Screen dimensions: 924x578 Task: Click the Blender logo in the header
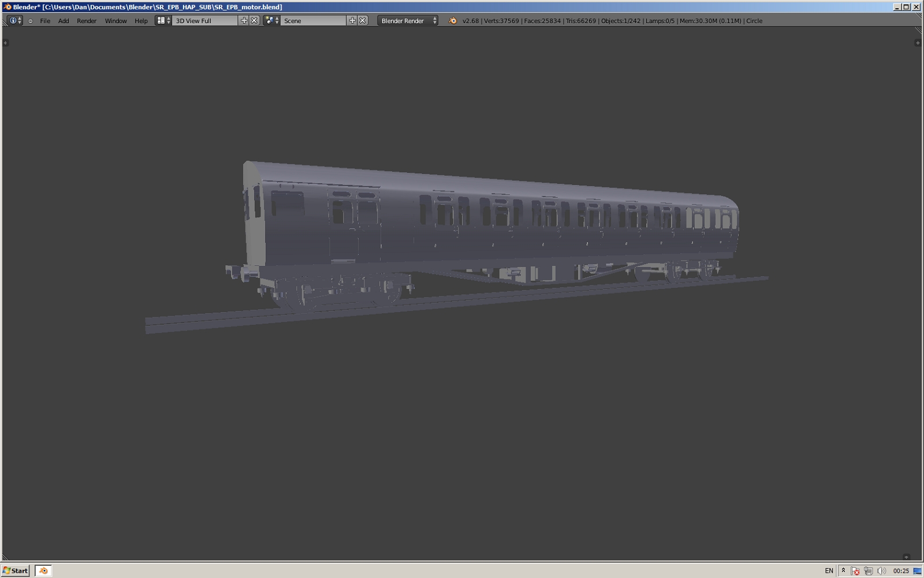pyautogui.click(x=453, y=21)
